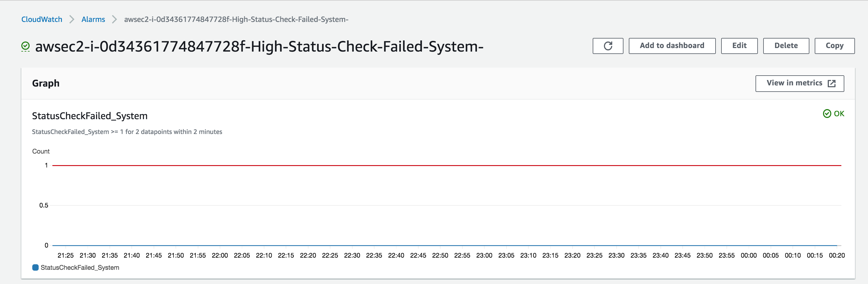Open View in metrics
The width and height of the screenshot is (868, 284).
pos(800,83)
